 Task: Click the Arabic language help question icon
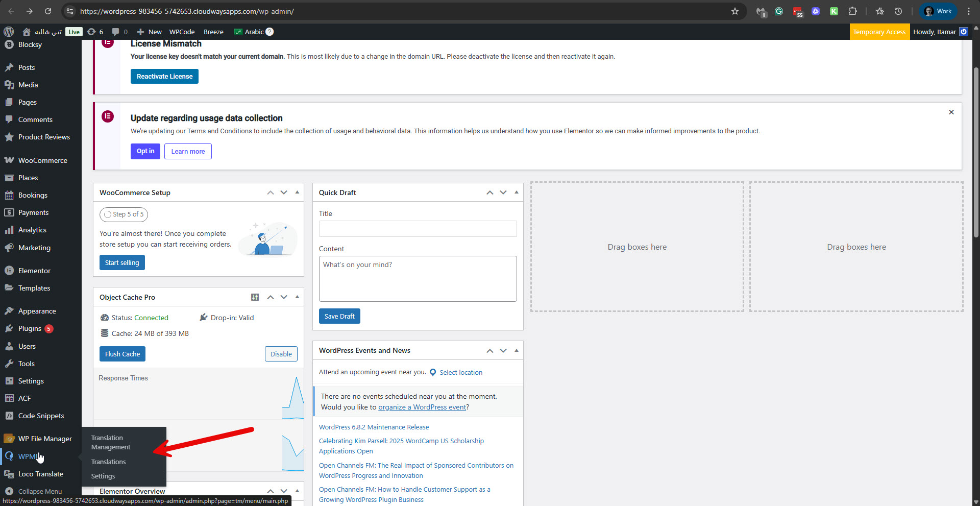click(270, 32)
